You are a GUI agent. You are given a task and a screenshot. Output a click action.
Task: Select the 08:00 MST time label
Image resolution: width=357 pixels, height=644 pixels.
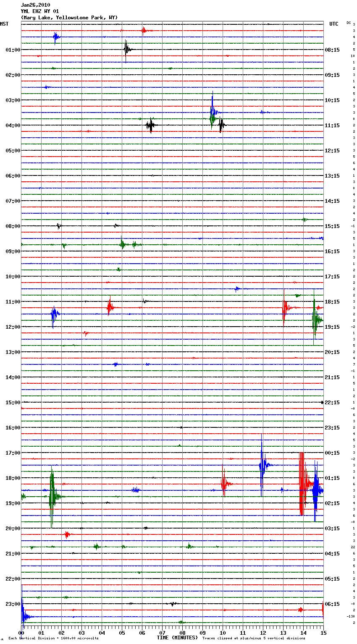pos(13,226)
